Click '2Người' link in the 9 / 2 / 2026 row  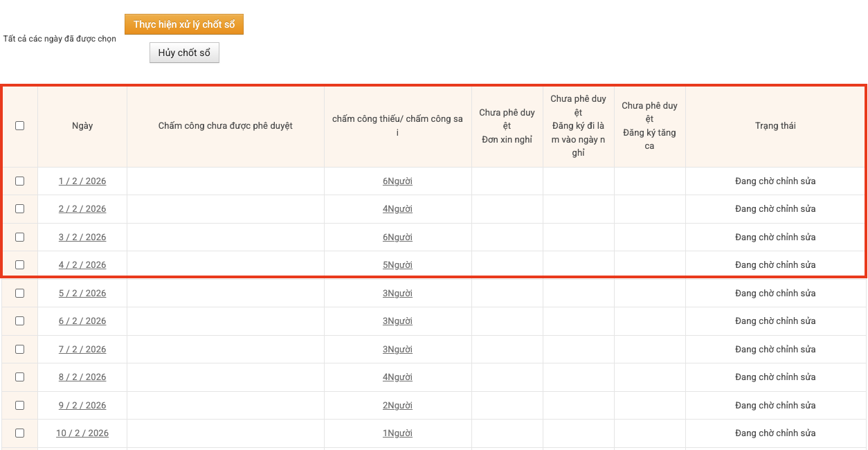point(397,406)
